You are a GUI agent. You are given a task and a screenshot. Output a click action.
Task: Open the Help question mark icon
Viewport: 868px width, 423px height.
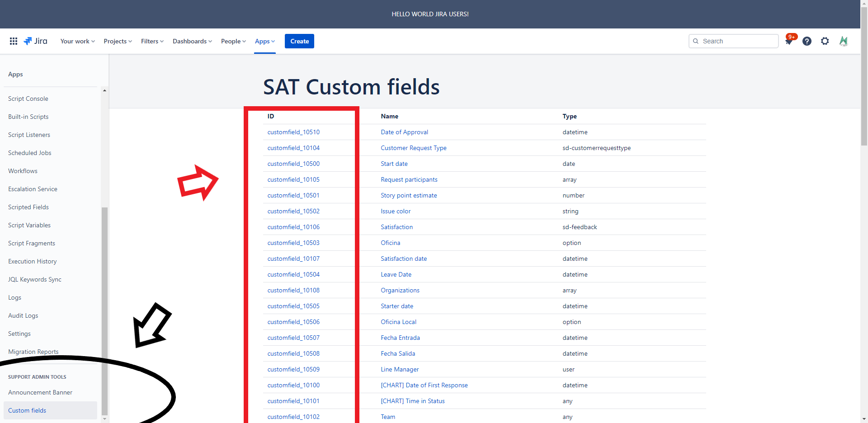click(807, 41)
